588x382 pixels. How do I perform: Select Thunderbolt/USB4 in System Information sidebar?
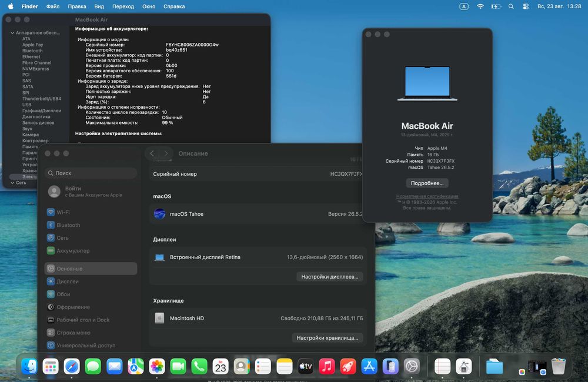[x=41, y=99]
